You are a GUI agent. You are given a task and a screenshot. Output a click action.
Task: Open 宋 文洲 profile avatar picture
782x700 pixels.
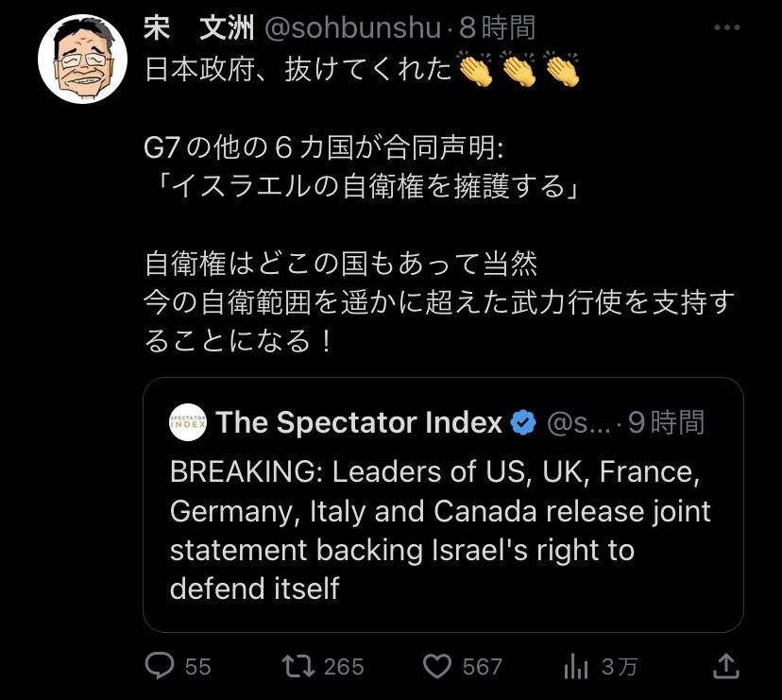(x=82, y=60)
